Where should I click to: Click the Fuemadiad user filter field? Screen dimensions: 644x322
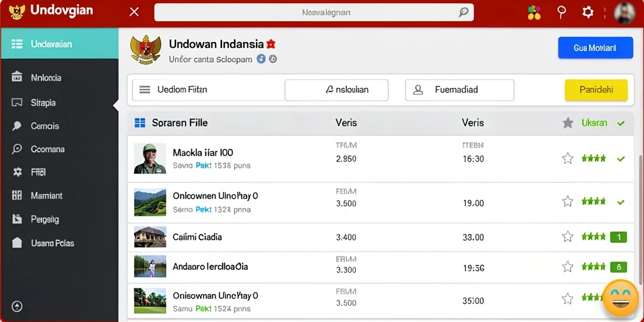click(460, 90)
